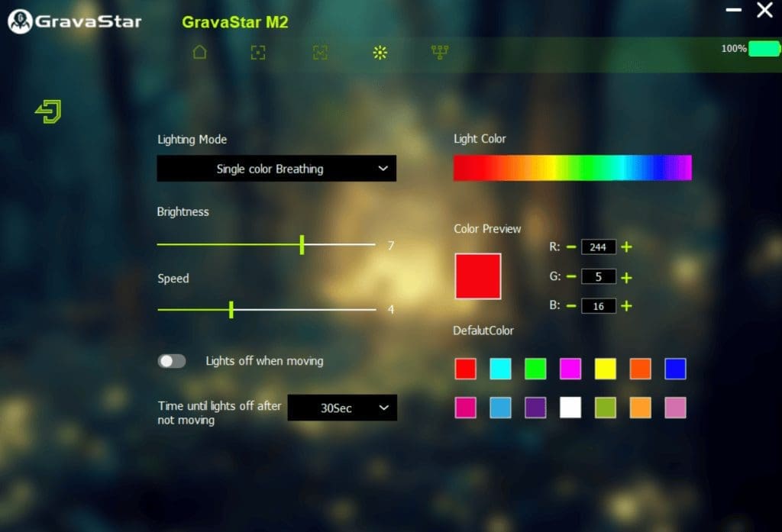Toggle Lights off when moving switch
Screen dimensions: 782x532
pyautogui.click(x=172, y=361)
